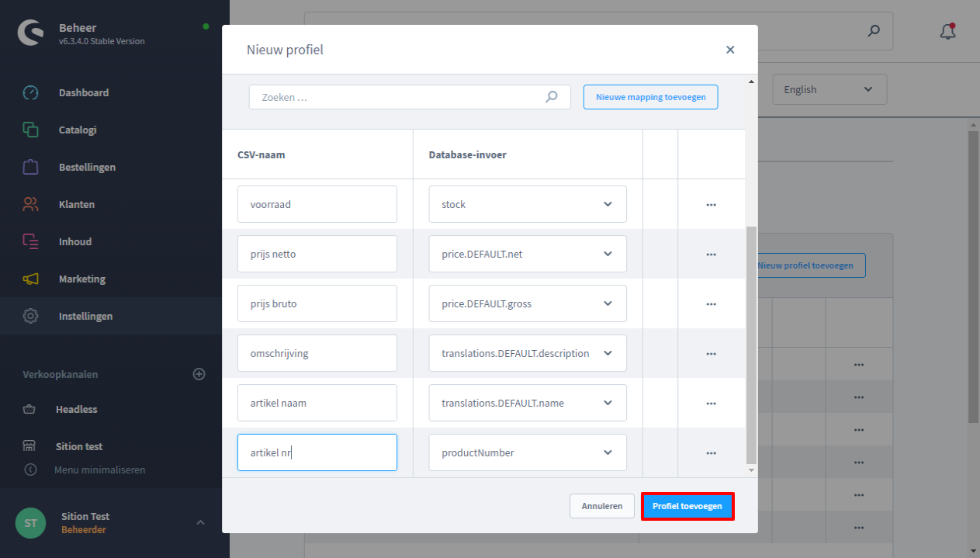Image resolution: width=980 pixels, height=558 pixels.
Task: Select the Headless sales channel
Action: point(76,409)
